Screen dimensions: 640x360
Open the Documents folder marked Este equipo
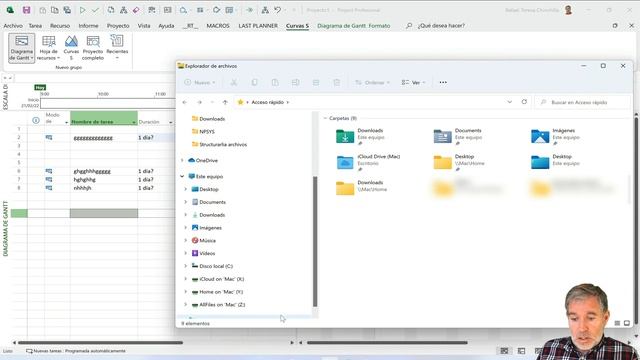coord(458,136)
